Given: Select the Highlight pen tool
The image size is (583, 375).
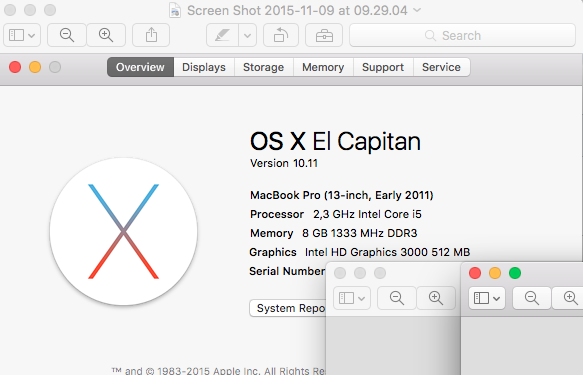Looking at the screenshot, I should tap(222, 35).
